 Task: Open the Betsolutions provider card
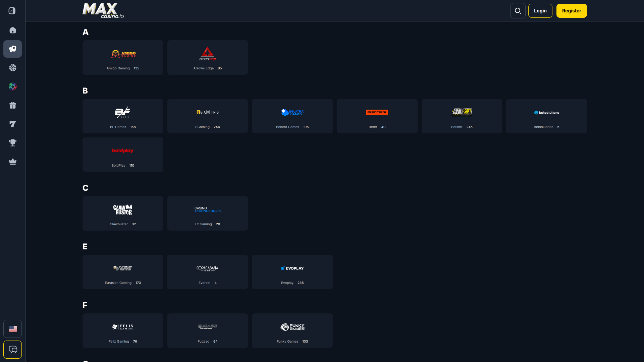(547, 116)
